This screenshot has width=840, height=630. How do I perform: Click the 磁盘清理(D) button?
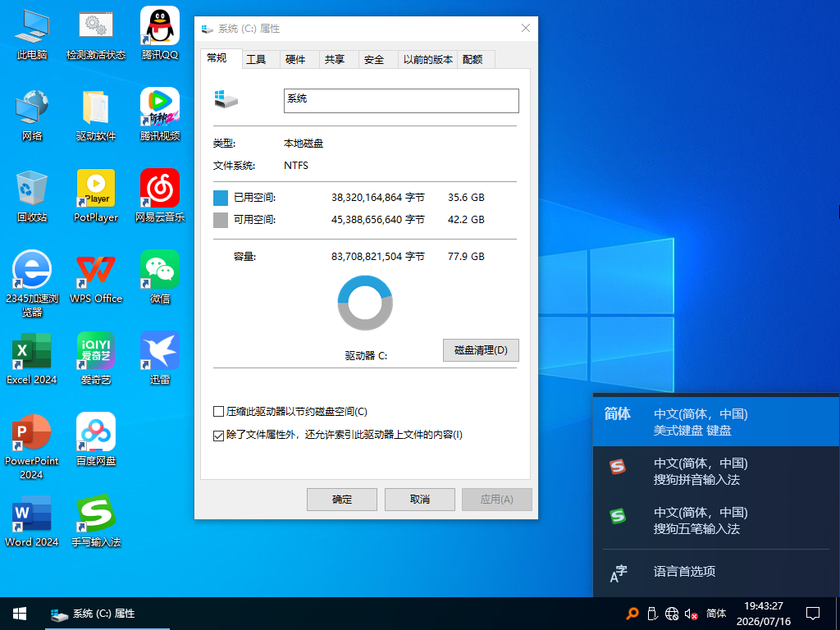(481, 349)
